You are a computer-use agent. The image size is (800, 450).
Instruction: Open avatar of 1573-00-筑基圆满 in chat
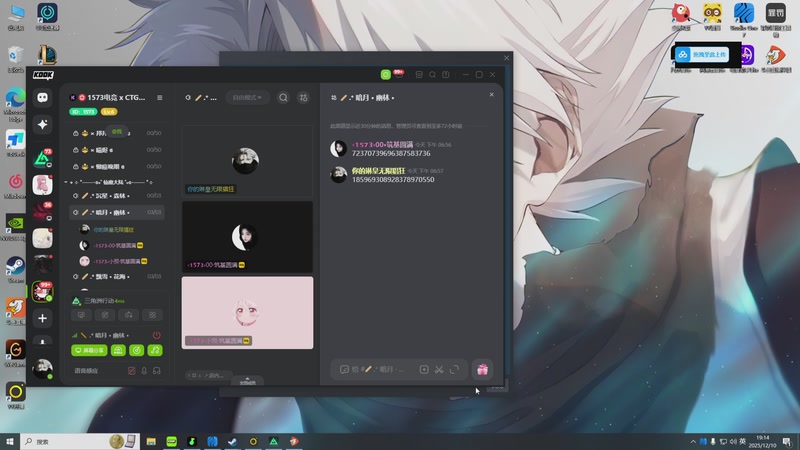click(x=338, y=148)
